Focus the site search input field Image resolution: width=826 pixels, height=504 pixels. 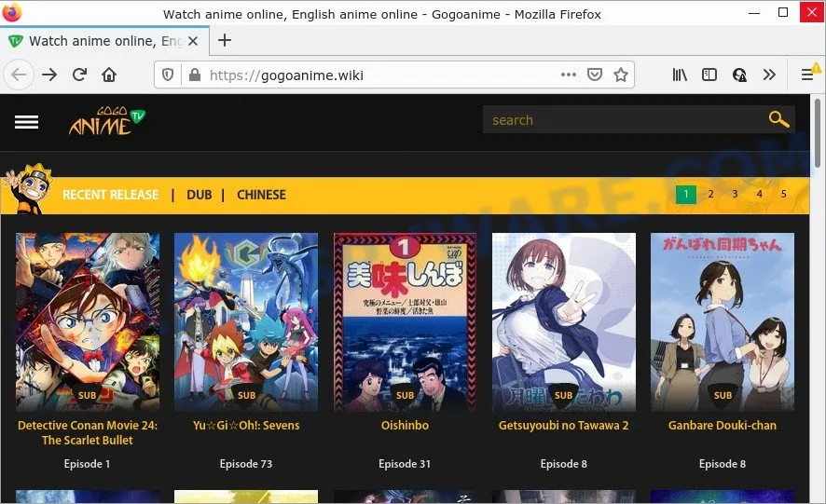pos(625,119)
